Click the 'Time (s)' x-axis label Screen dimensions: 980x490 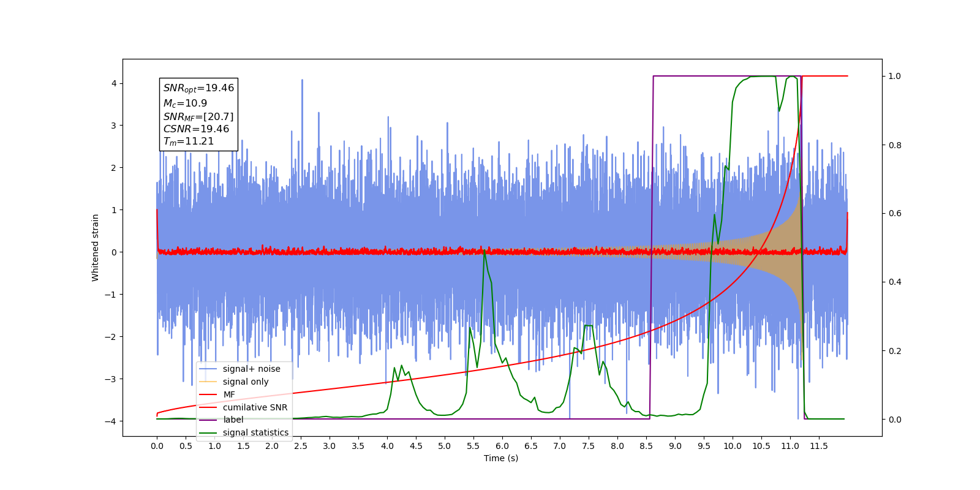pyautogui.click(x=501, y=458)
